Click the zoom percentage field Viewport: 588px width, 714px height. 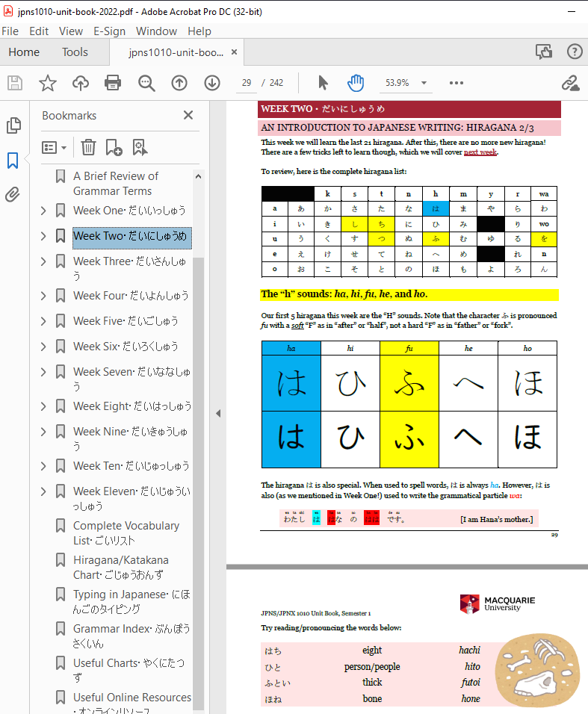click(x=397, y=83)
